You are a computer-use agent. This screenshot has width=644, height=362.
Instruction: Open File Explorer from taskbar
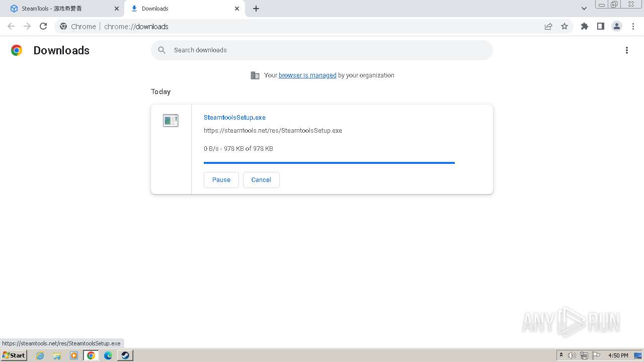click(x=57, y=355)
